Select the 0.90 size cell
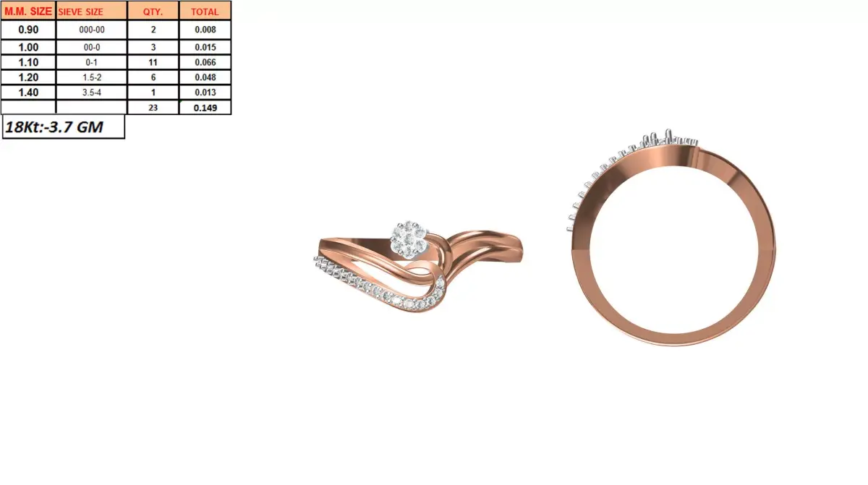Image resolution: width=868 pixels, height=485 pixels. [27, 30]
